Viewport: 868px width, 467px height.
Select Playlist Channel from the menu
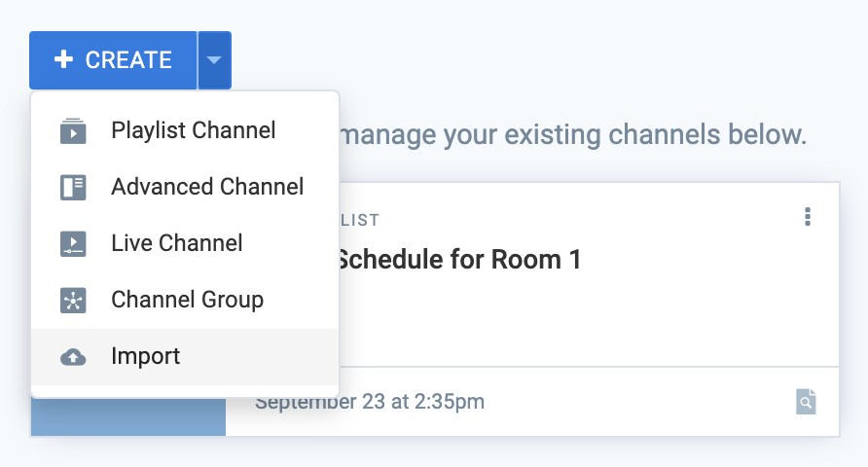point(185,130)
